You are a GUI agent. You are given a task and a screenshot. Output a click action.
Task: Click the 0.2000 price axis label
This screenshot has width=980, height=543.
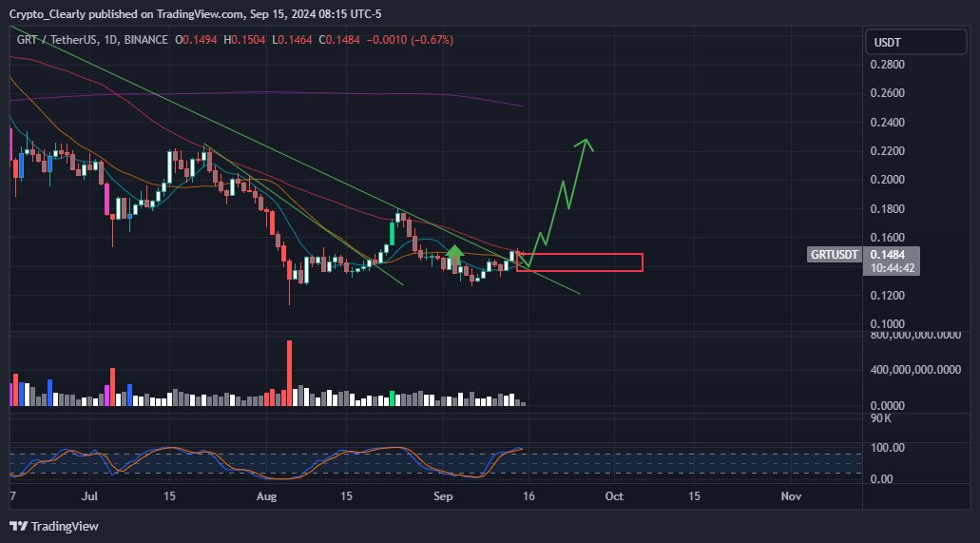(x=887, y=180)
